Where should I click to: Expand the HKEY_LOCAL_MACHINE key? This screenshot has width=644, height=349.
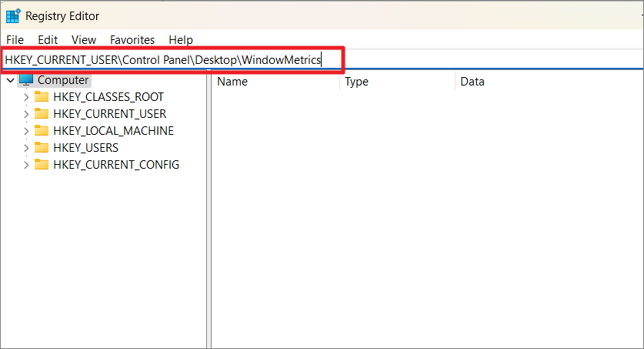coord(26,131)
